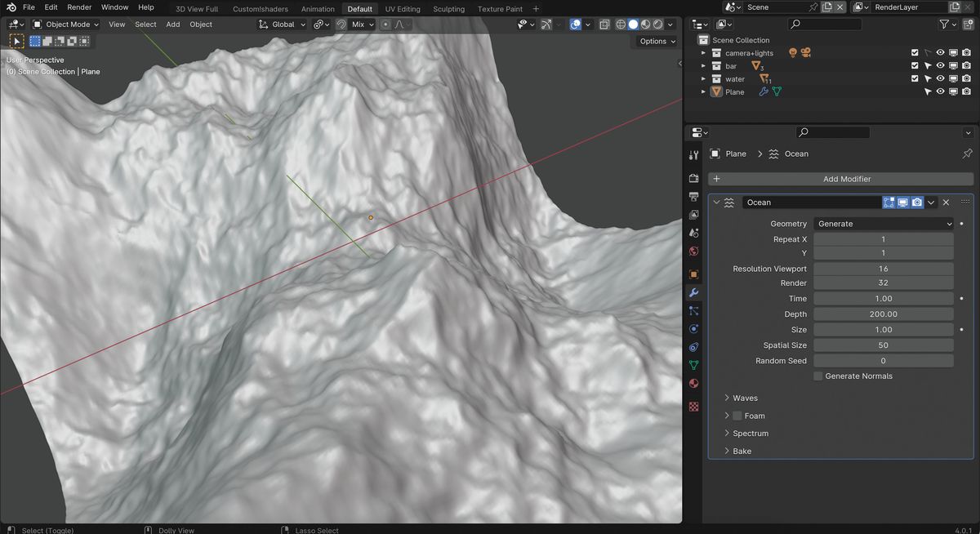Click the snapping magnet icon in viewport header

[341, 24]
